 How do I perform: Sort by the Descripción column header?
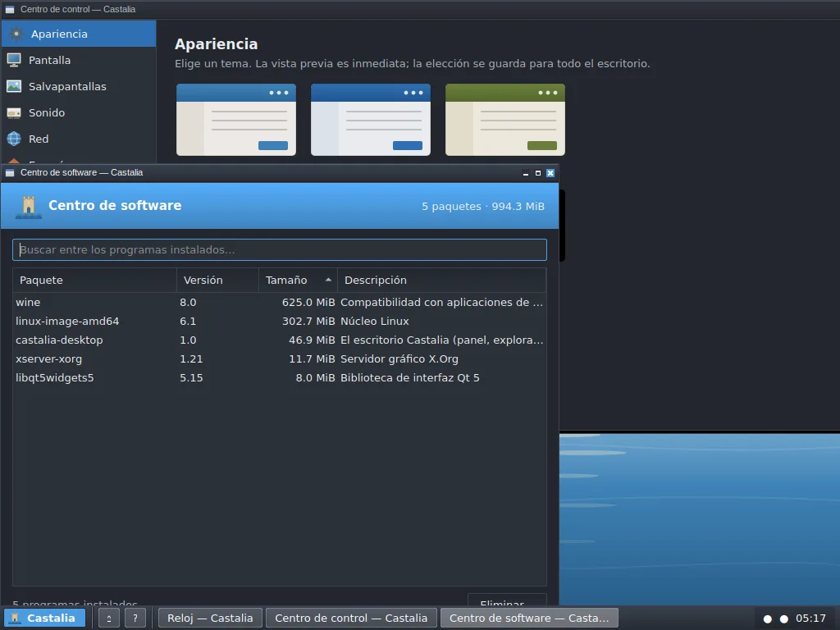tap(441, 281)
